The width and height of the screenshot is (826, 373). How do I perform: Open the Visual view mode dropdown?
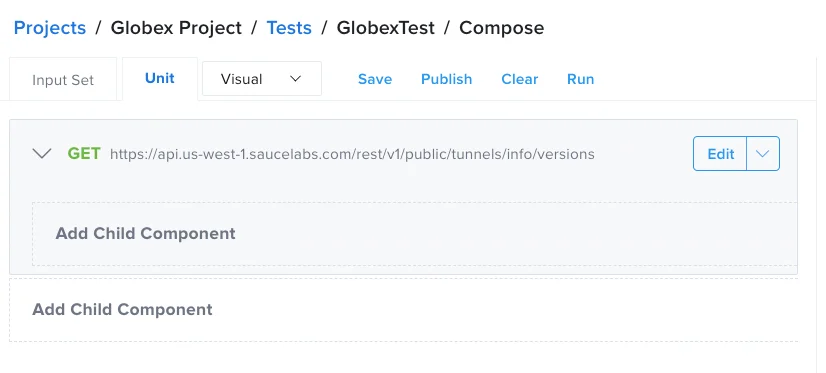(x=262, y=79)
